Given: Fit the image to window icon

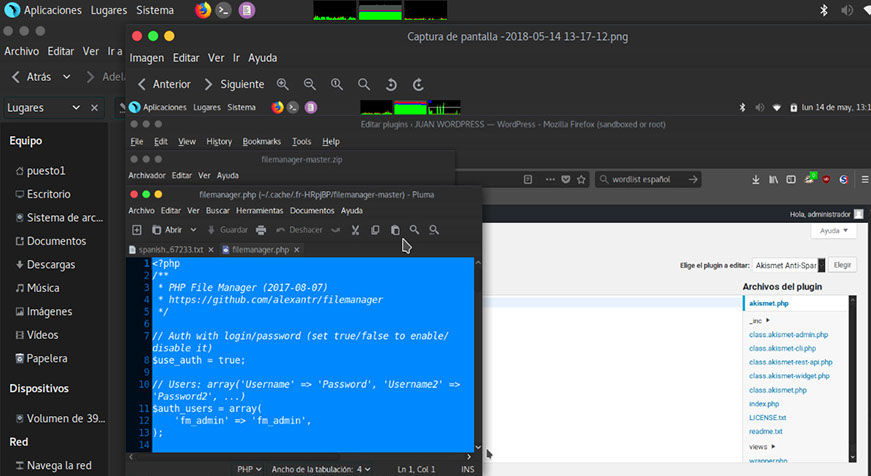Looking at the screenshot, I should click(x=364, y=85).
